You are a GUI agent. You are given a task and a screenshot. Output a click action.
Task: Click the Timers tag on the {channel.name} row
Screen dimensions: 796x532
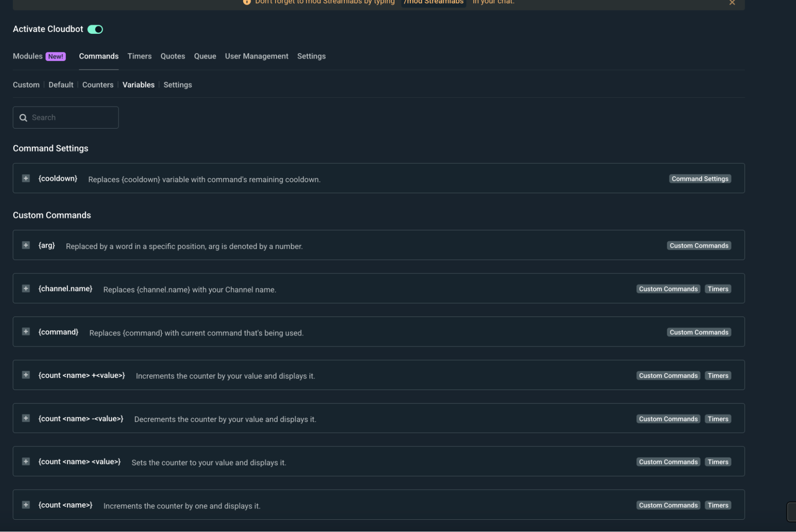718,289
